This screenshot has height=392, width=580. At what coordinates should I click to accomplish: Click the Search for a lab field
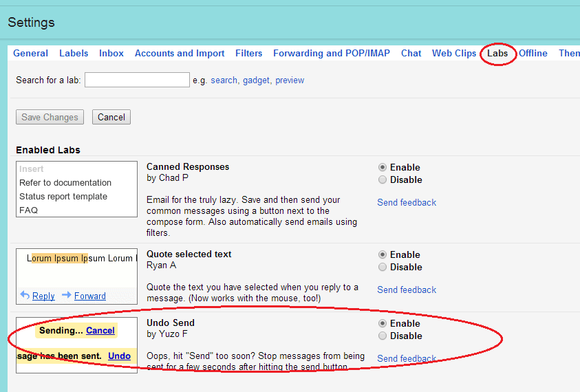137,80
